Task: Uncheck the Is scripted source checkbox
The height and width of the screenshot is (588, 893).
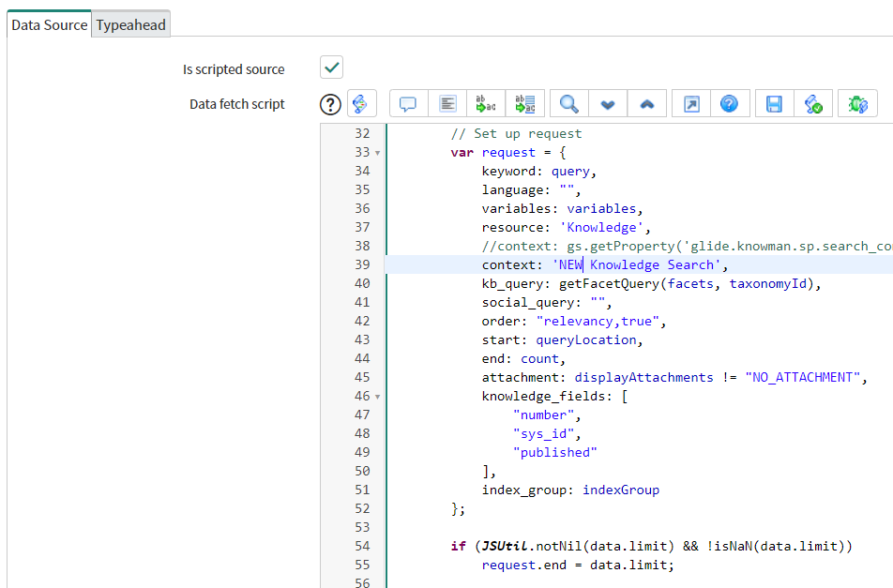Action: 331,68
